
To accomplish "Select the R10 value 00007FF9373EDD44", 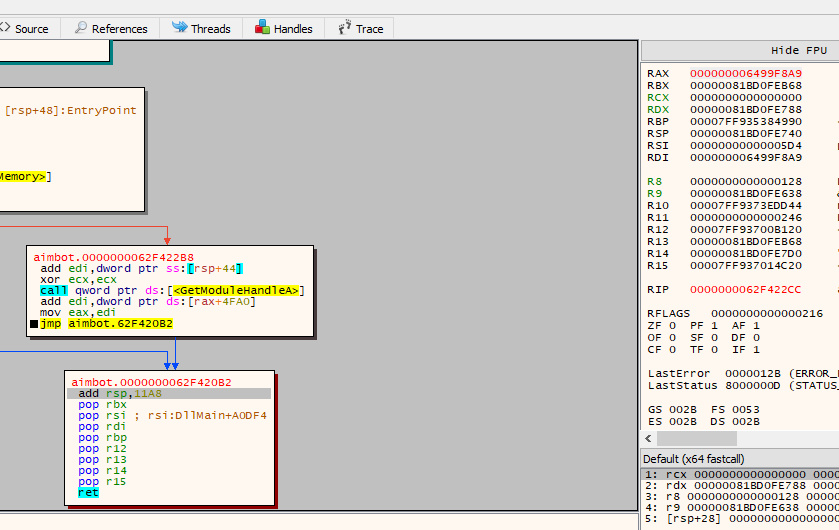I will tap(745, 205).
